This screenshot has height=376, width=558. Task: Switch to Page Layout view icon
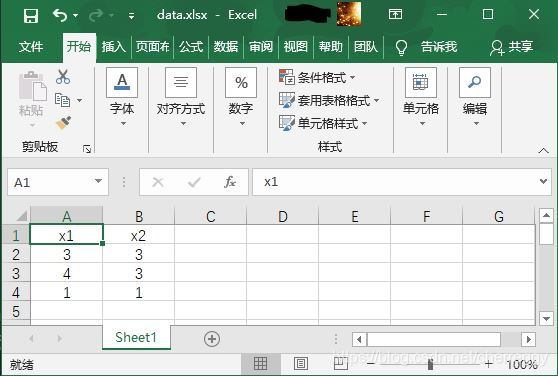pyautogui.click(x=301, y=364)
